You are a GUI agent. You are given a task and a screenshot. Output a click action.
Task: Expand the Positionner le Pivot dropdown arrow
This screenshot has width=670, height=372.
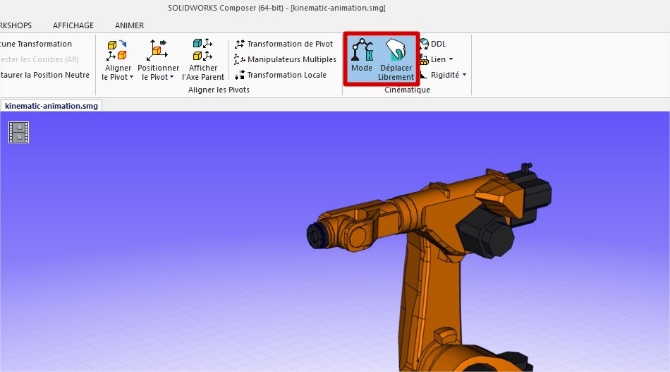(171, 77)
